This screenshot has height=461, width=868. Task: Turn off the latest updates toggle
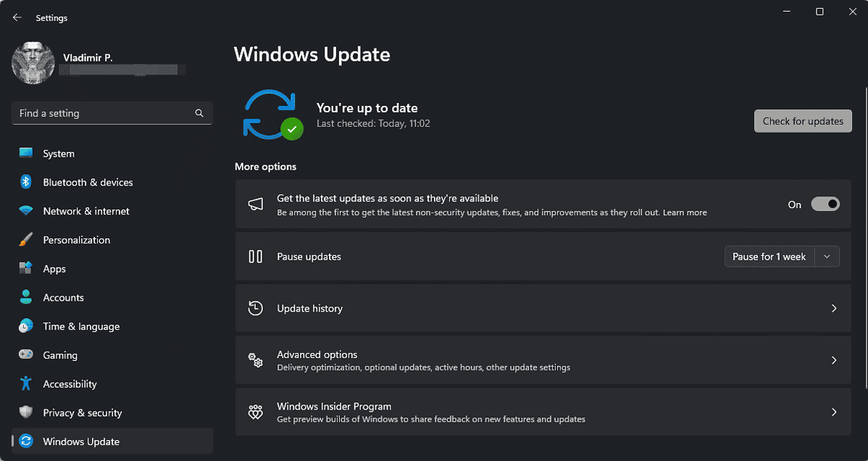pyautogui.click(x=825, y=204)
